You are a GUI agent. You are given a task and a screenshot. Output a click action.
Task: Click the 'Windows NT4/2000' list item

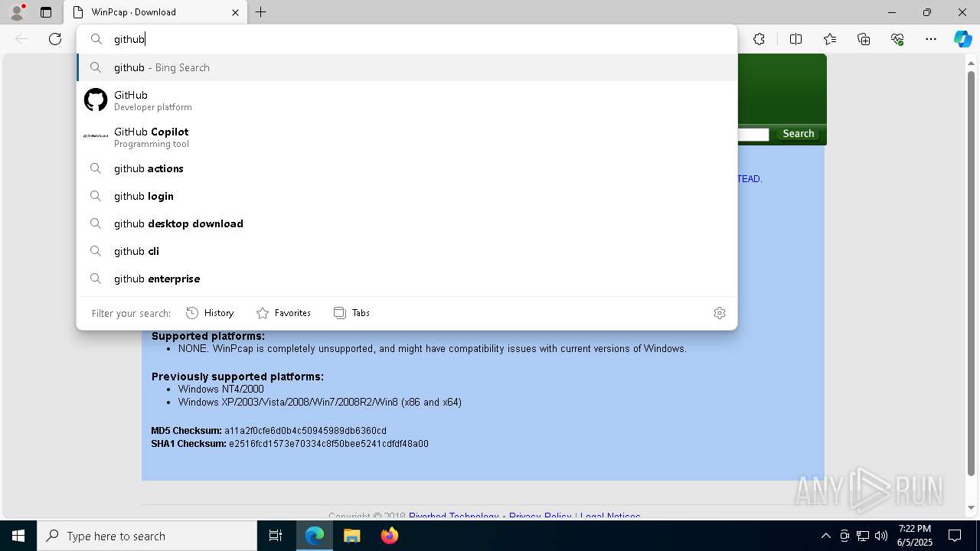click(221, 389)
